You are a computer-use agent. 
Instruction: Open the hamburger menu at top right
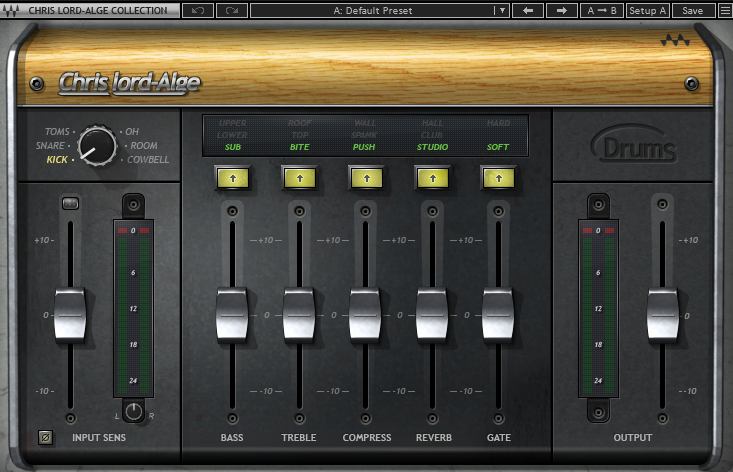coord(723,10)
